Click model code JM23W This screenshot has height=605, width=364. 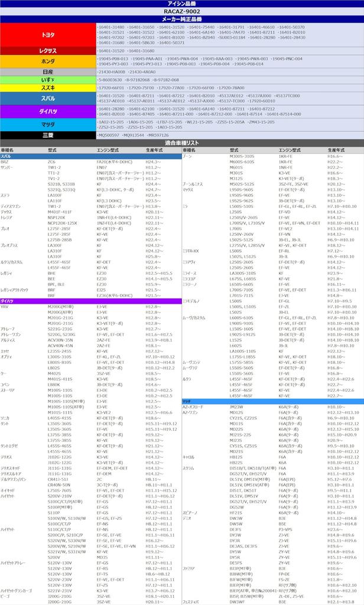pyautogui.click(x=236, y=407)
